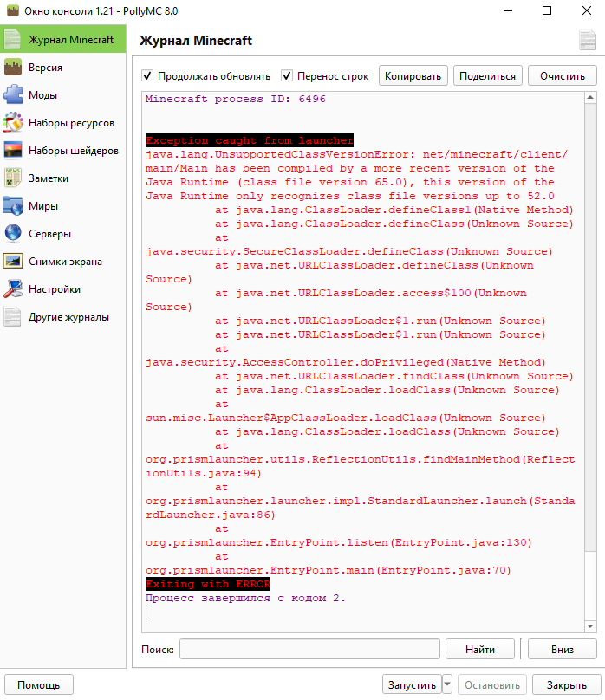Click the log scrollbar up arrow
Viewport: 605px width, 700px height.
[x=590, y=98]
